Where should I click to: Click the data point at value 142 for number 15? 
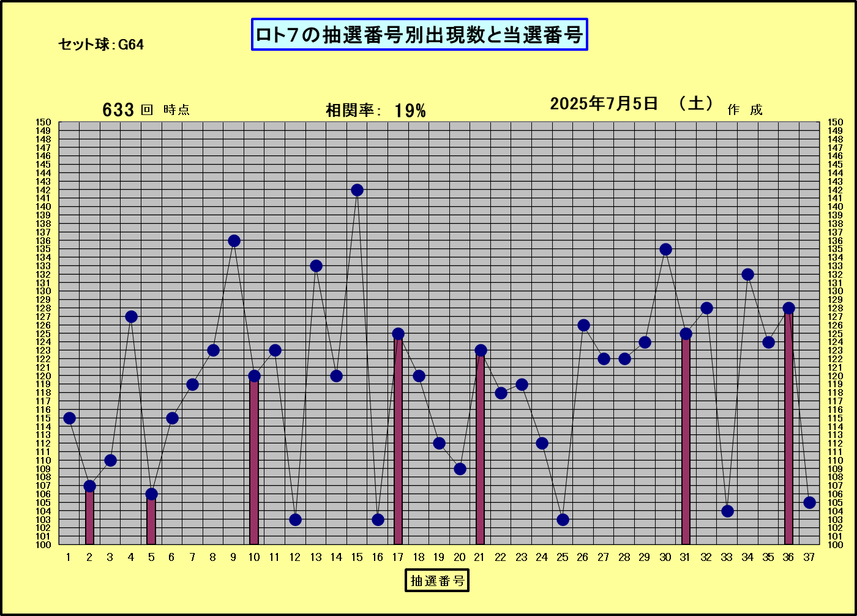pyautogui.click(x=357, y=190)
